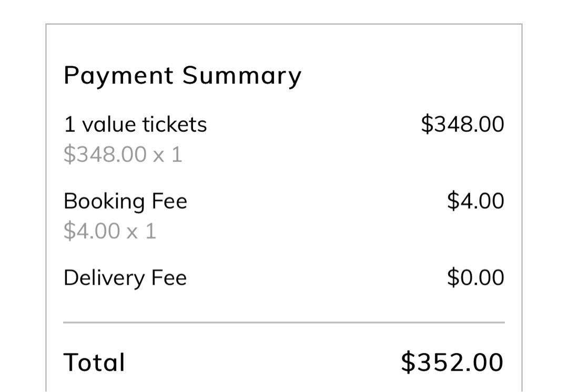Image resolution: width=568 pixels, height=392 pixels.
Task: Click the top border of the summary card
Action: 284,24
